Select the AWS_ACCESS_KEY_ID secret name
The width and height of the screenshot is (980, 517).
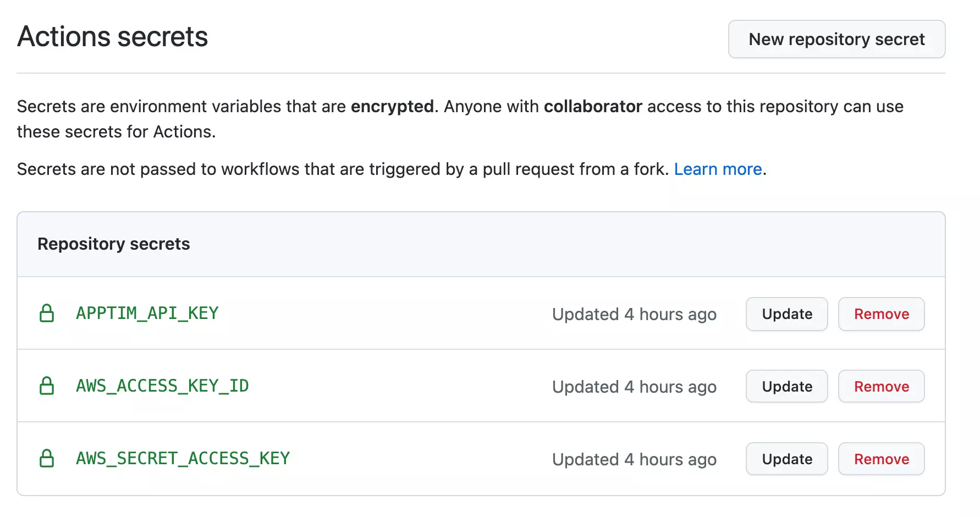pyautogui.click(x=162, y=386)
